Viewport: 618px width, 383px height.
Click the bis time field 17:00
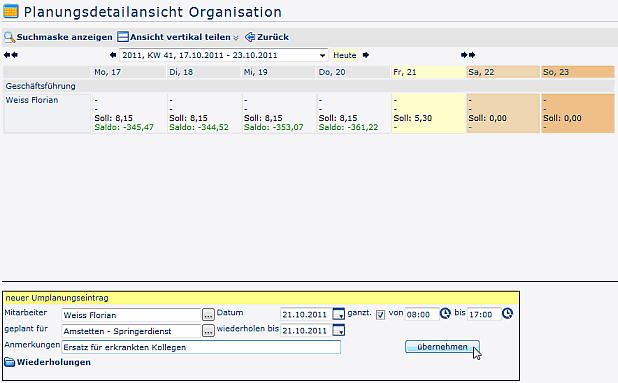[x=484, y=314]
